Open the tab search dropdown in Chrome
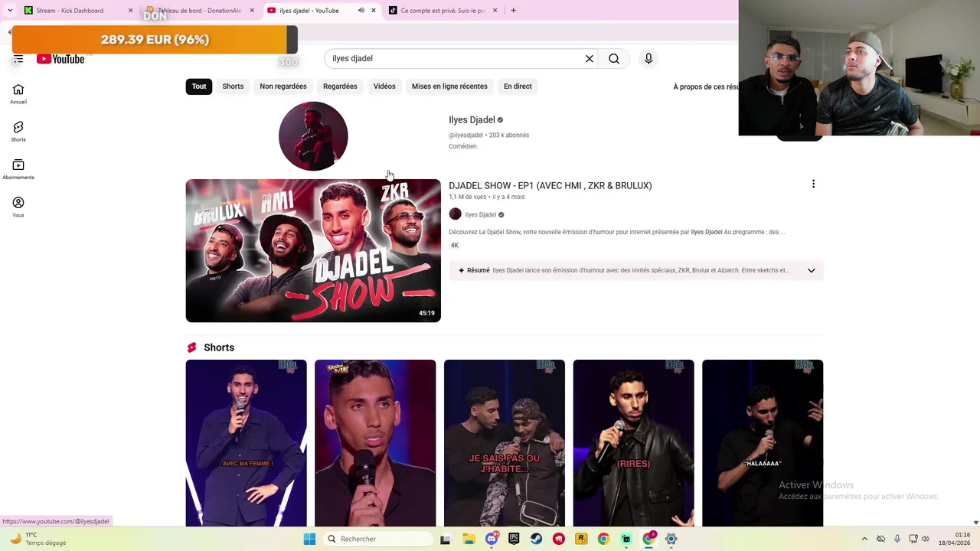 (10, 11)
